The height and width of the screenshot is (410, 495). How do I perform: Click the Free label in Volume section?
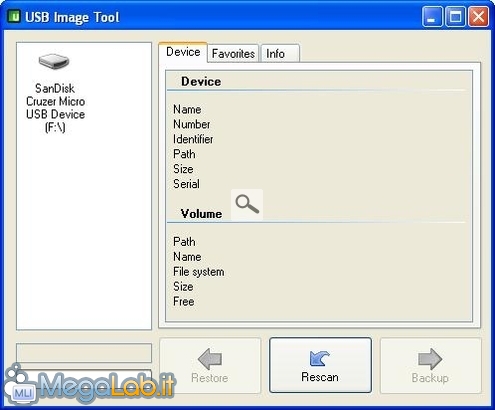[x=184, y=301]
